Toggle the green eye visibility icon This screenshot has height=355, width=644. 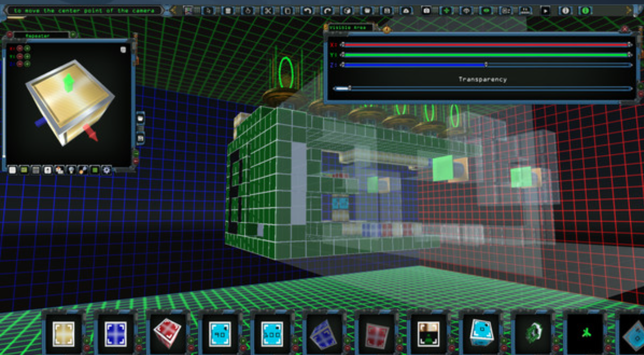coord(485,10)
